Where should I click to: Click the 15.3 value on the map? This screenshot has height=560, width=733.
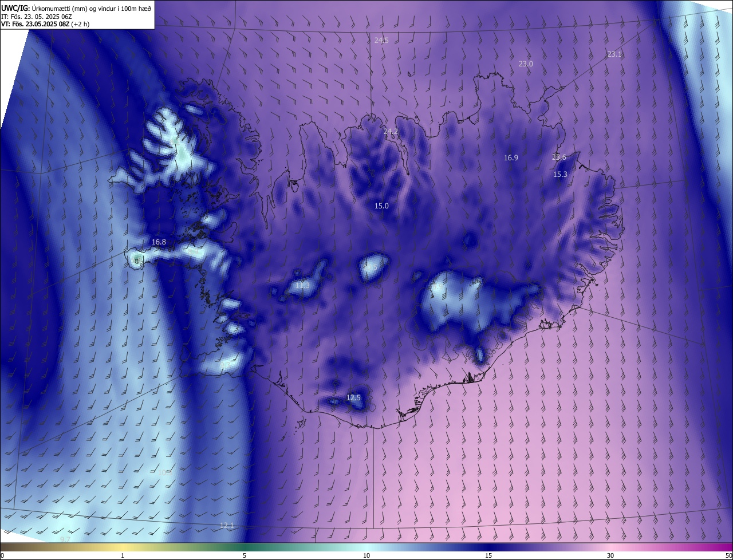pos(560,175)
